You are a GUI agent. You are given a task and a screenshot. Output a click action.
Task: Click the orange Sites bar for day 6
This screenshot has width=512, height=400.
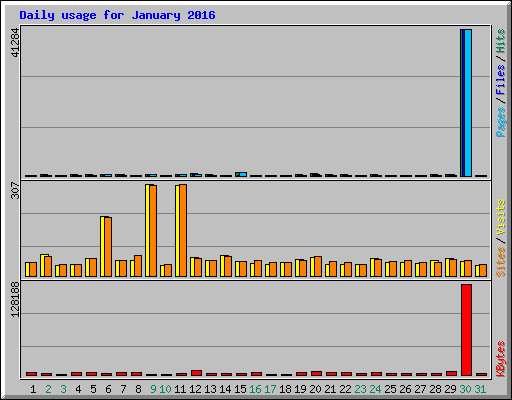click(x=108, y=247)
